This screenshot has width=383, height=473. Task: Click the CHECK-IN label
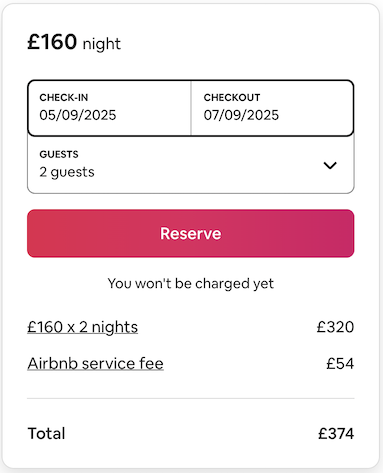[x=64, y=98]
